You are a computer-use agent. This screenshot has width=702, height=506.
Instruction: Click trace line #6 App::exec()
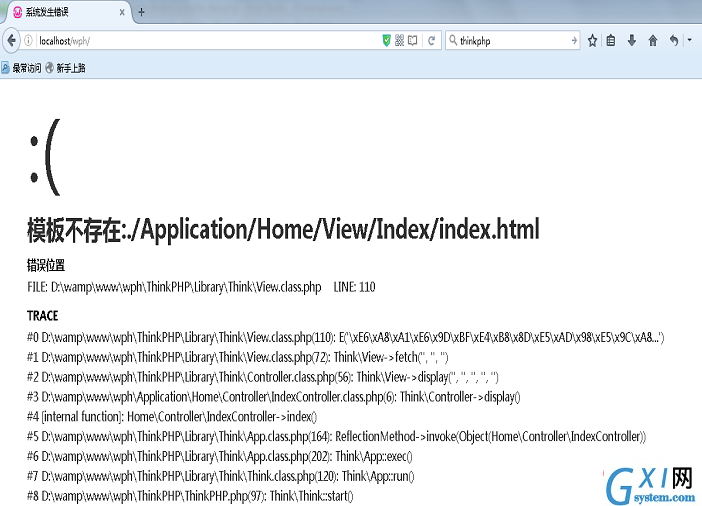(220, 456)
